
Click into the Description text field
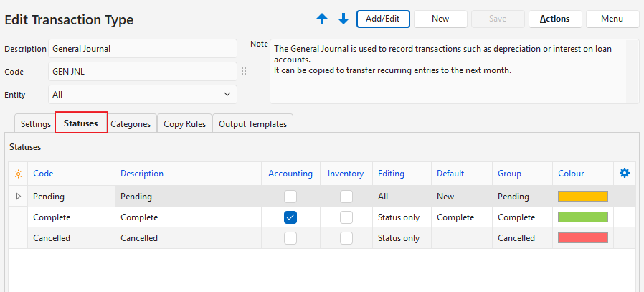(143, 49)
